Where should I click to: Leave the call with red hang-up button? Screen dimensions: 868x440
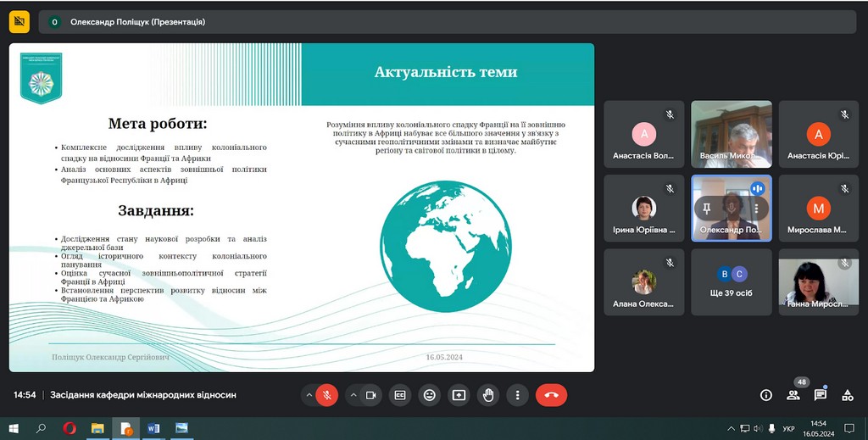click(x=551, y=395)
